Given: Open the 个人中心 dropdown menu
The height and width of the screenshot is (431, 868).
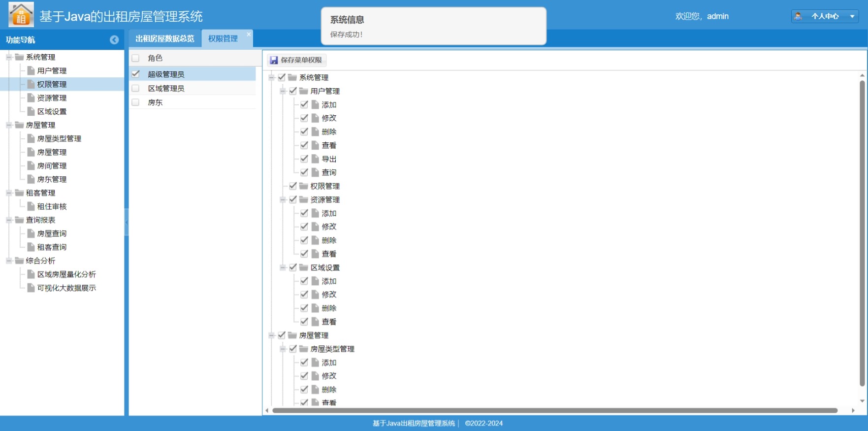Looking at the screenshot, I should click(x=825, y=16).
